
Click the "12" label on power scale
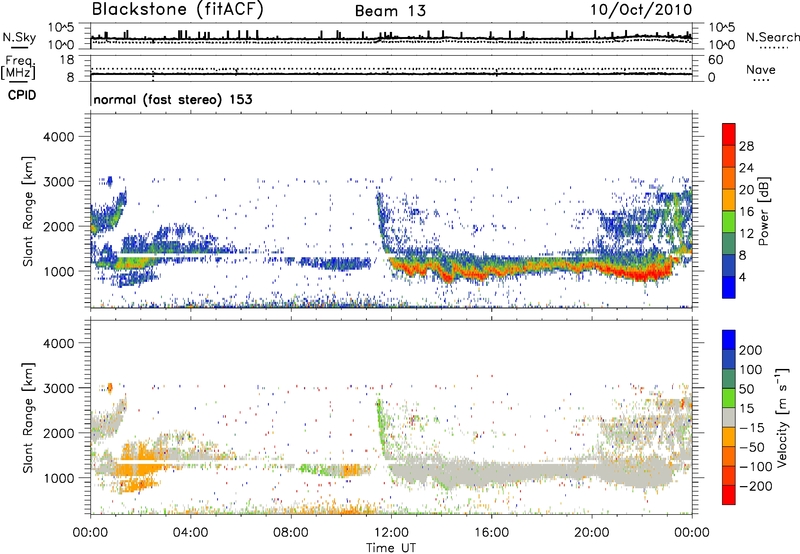746,234
